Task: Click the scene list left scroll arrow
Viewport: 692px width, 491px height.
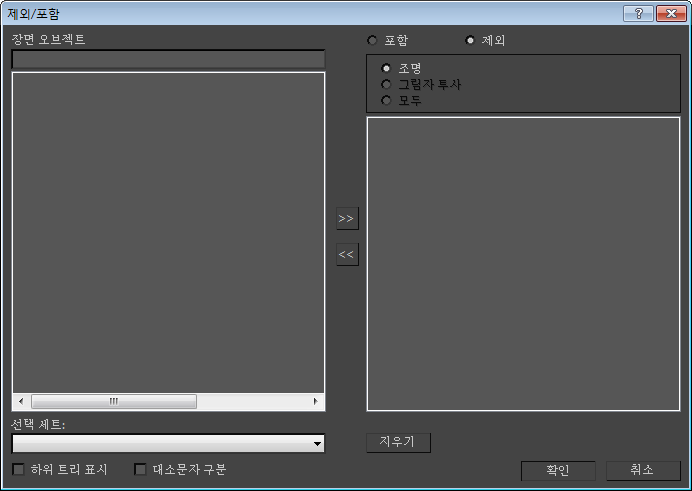Action: click(21, 401)
